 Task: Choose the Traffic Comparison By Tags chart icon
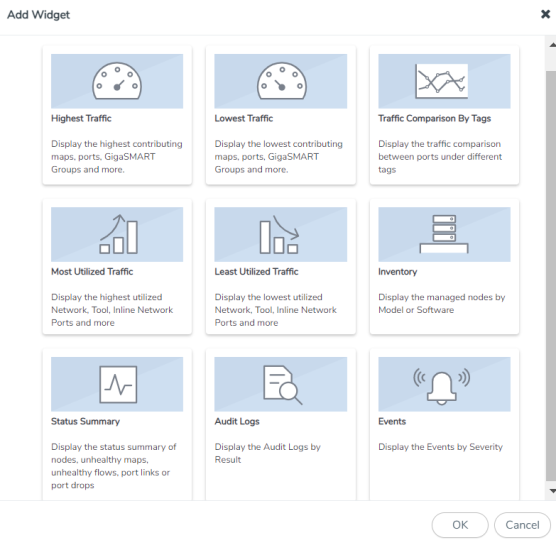tap(441, 81)
